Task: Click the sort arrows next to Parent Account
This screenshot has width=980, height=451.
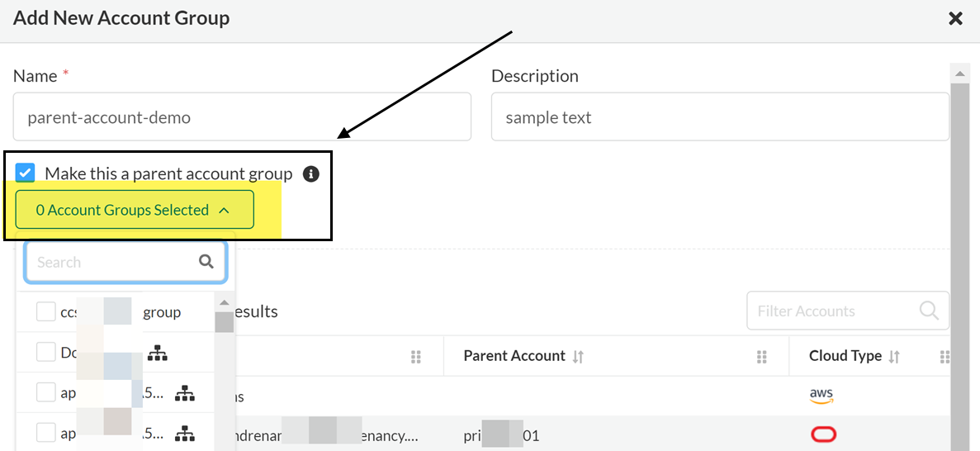Action: tap(579, 356)
